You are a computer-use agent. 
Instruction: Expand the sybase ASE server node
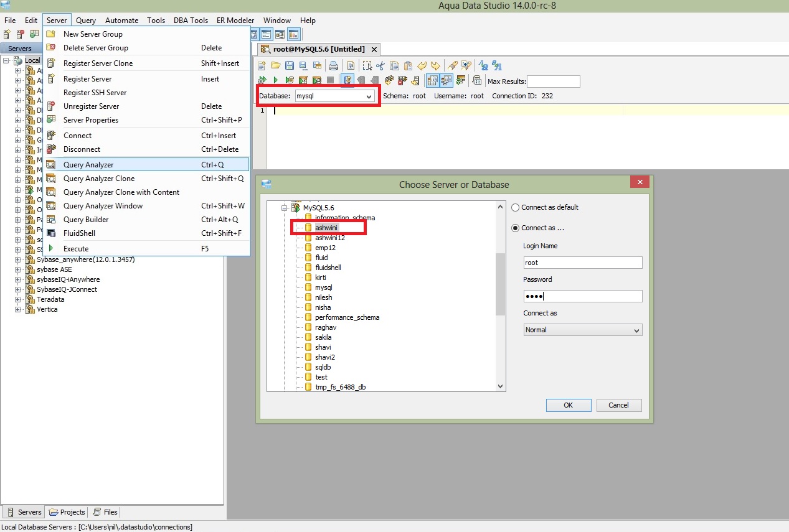18,269
